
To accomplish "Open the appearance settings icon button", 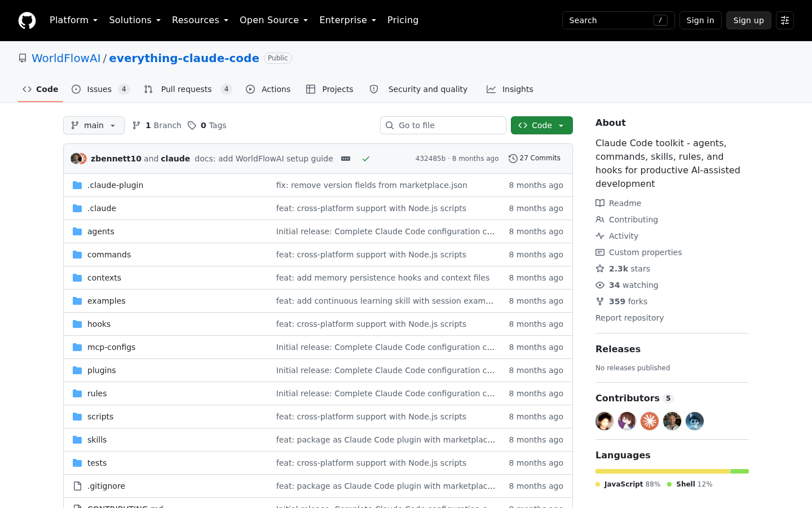I will pyautogui.click(x=785, y=20).
